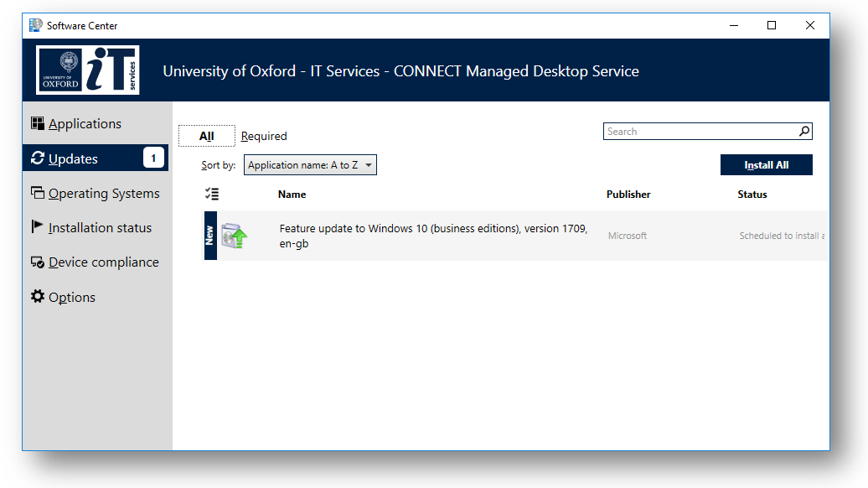Click the Windows 10 feature update icon
Image resolution: width=868 pixels, height=488 pixels.
[235, 236]
